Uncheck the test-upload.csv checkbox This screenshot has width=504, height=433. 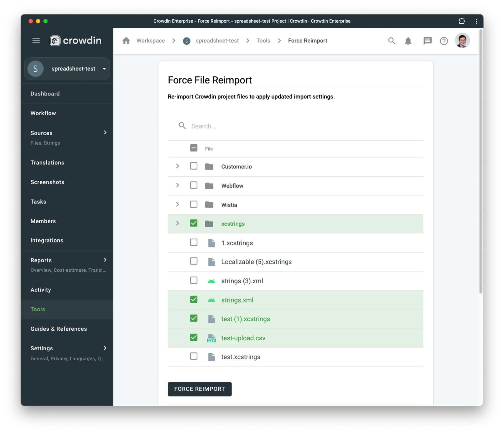(x=194, y=337)
